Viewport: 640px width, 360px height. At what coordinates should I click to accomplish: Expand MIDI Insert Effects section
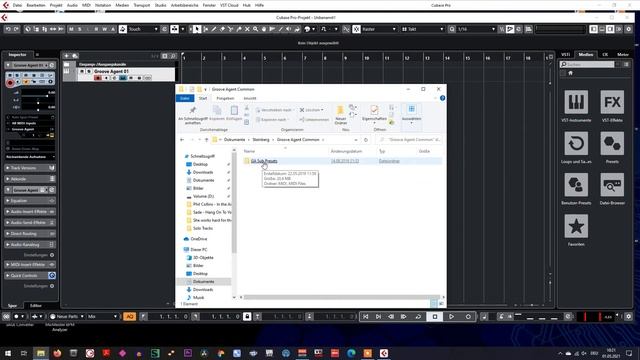(x=30, y=264)
